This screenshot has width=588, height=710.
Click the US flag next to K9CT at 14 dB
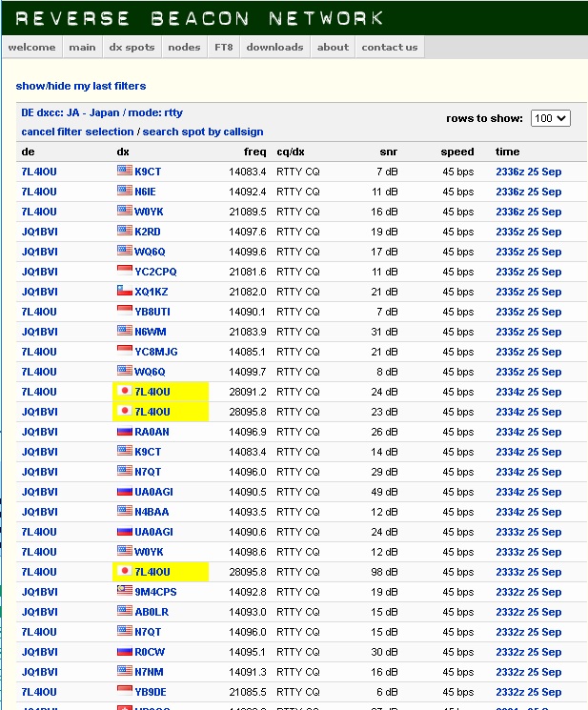click(x=125, y=450)
